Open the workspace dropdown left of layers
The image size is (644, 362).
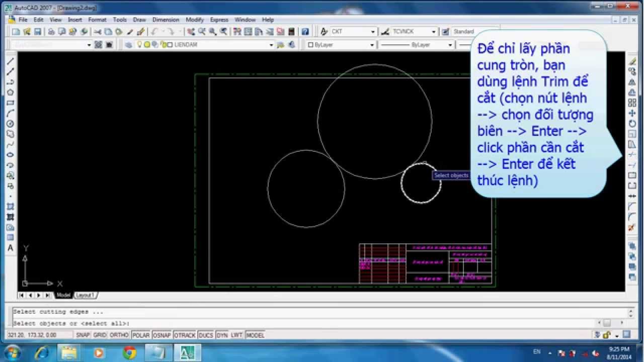pos(89,45)
